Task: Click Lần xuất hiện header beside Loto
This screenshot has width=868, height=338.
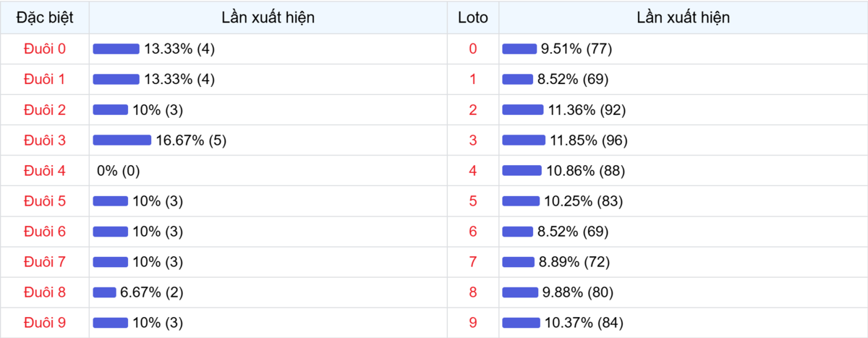Action: click(683, 17)
